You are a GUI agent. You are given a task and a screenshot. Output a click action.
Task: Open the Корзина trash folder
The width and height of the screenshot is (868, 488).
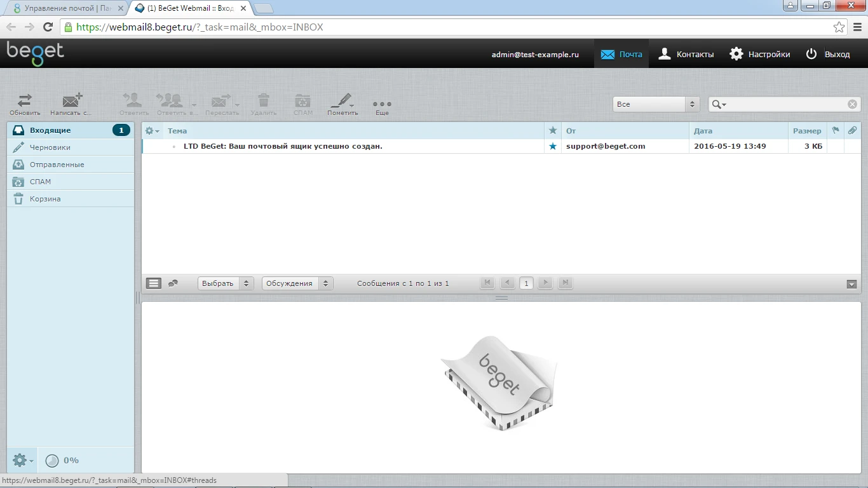(45, 199)
